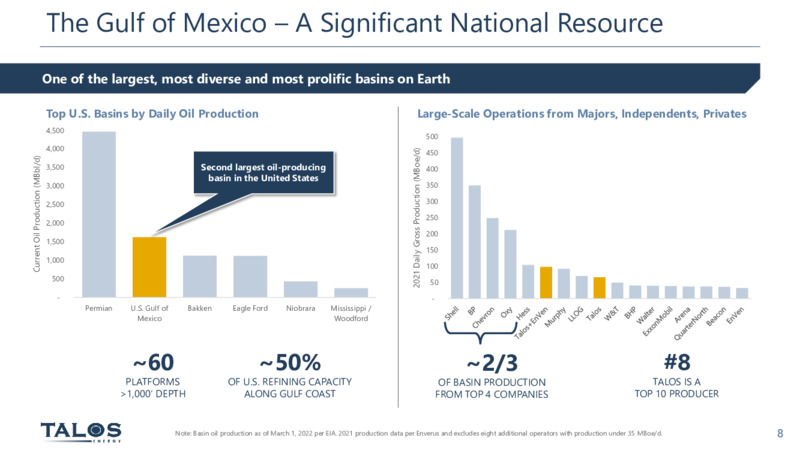This screenshot has height=450, width=800.
Task: Click the 'OF U.S. REFINING CAPACITY ALONG GULF COAST' caption
Action: (x=290, y=388)
